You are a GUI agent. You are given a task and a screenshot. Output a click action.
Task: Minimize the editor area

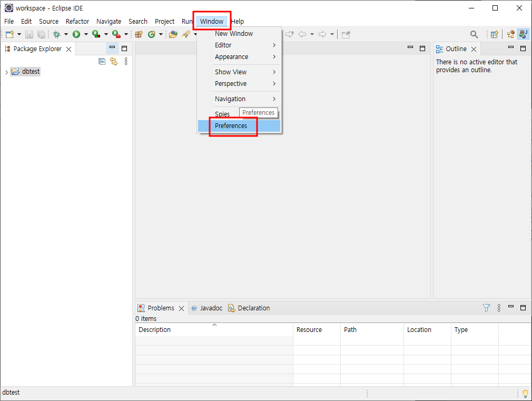tap(410, 48)
